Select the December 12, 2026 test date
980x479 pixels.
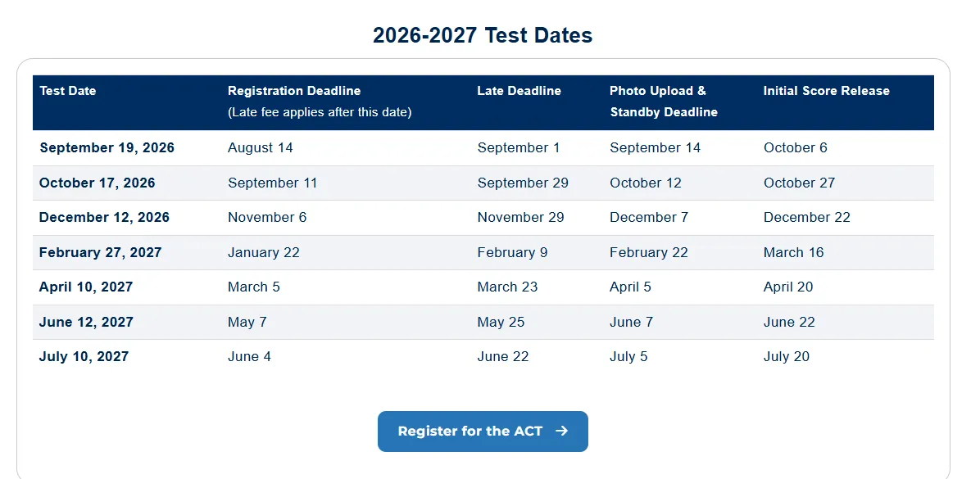coord(104,217)
